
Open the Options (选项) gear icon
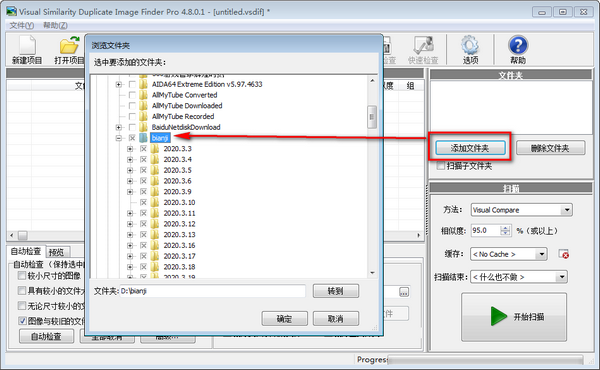click(470, 45)
